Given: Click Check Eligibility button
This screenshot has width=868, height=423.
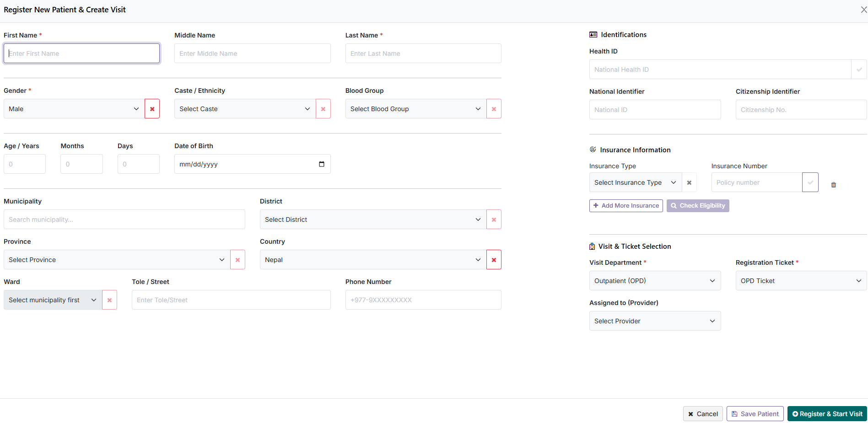Looking at the screenshot, I should tap(698, 206).
